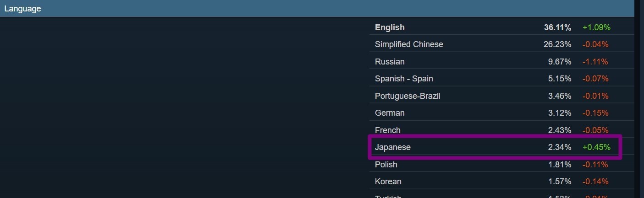Click Korean's 1.57% percentage value

(x=560, y=182)
